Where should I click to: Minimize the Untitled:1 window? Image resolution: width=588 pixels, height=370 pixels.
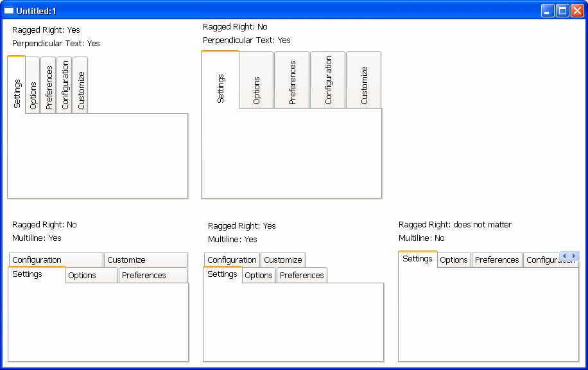point(548,11)
